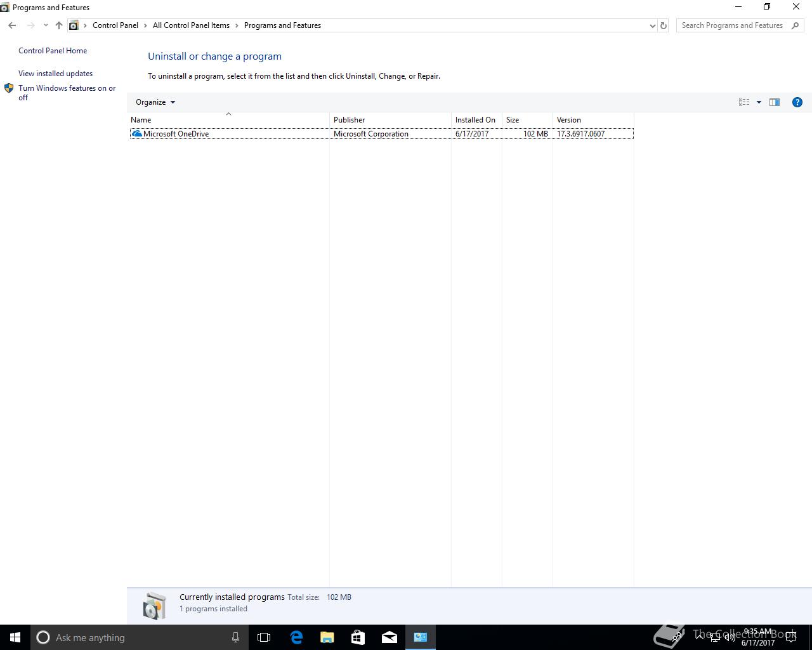Expand the more view options arrow
The image size is (812, 650).
(759, 102)
